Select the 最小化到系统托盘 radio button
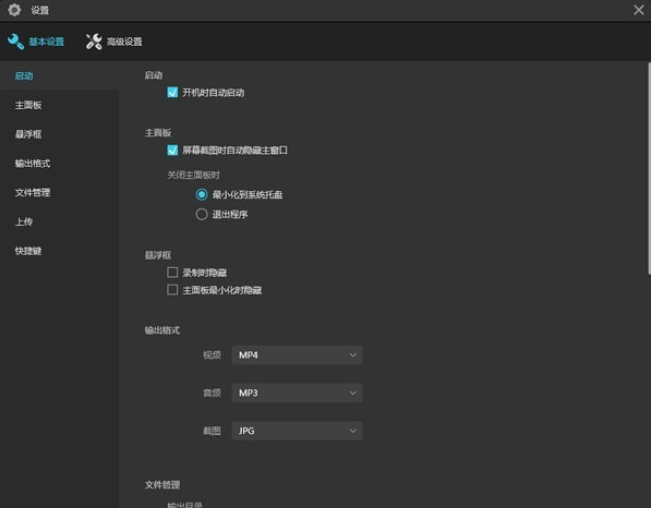Screen dimensions: 651x508 coord(201,194)
